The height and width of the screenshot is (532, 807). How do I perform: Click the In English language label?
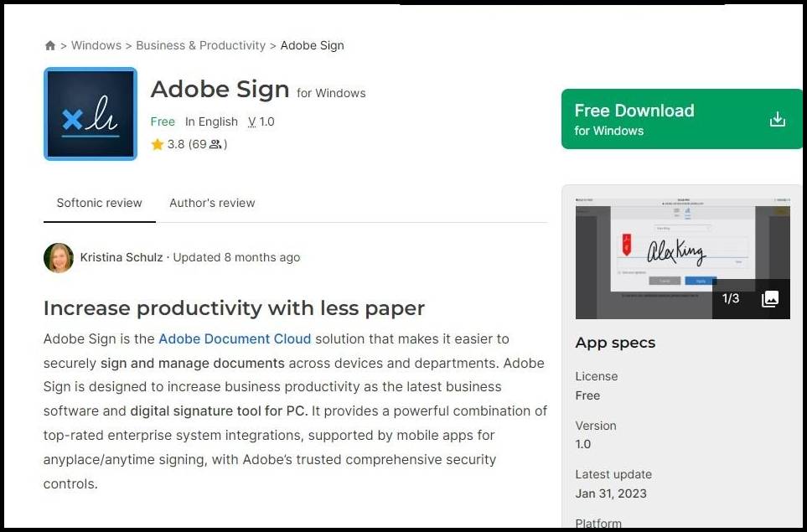click(x=211, y=122)
